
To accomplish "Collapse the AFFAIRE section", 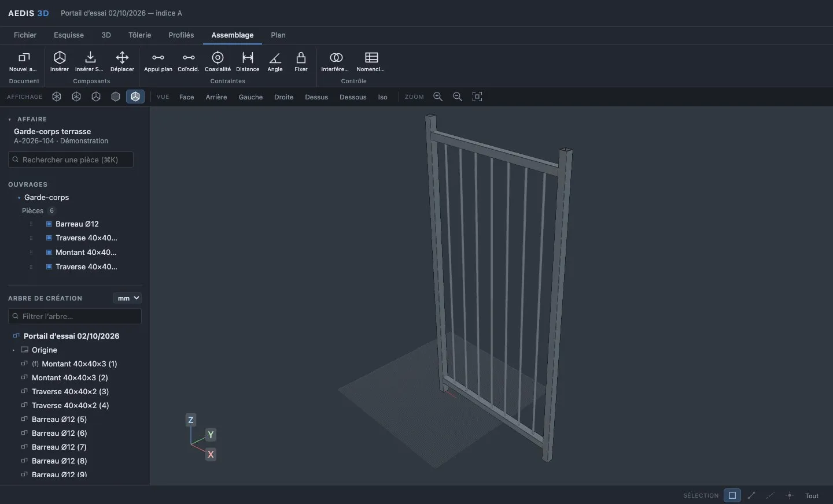I will (10, 119).
